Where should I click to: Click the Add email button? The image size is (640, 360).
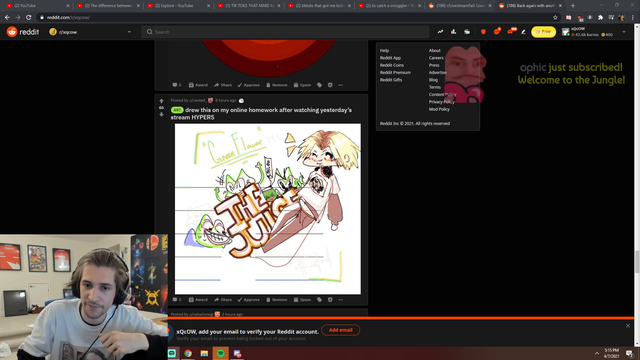pyautogui.click(x=340, y=330)
